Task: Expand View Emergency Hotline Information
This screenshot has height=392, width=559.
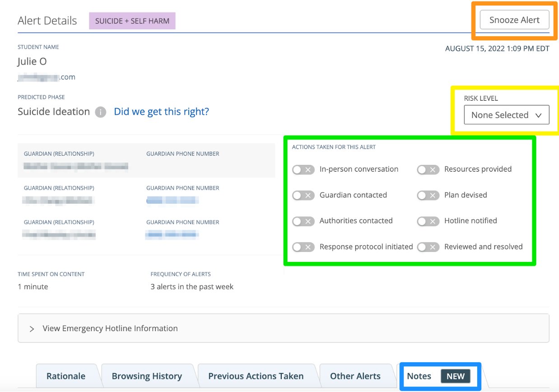Action: click(284, 328)
